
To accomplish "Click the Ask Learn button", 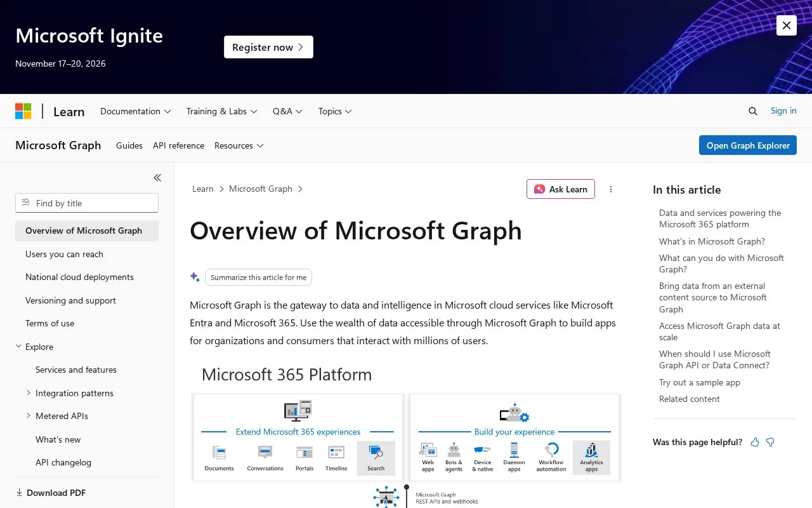I will click(x=561, y=189).
